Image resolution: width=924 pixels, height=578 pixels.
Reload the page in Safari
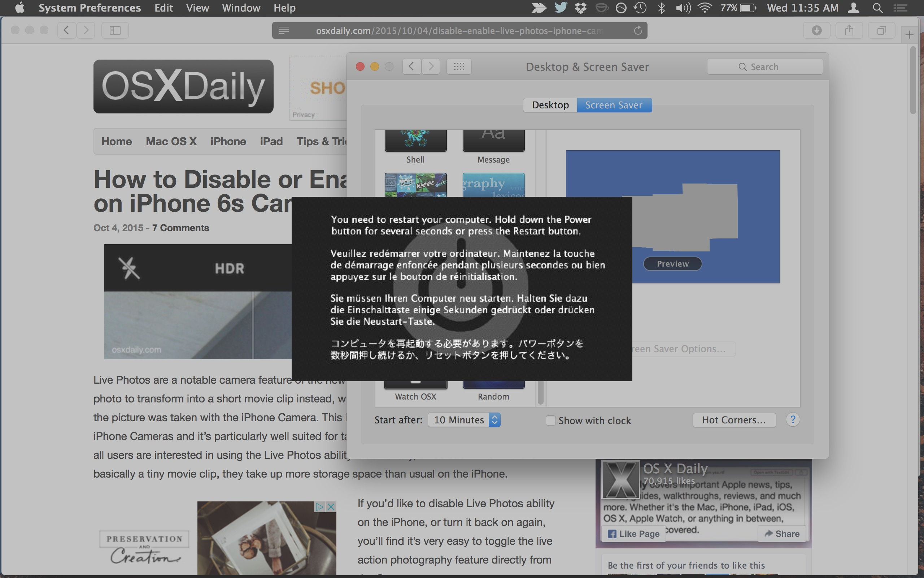(638, 30)
